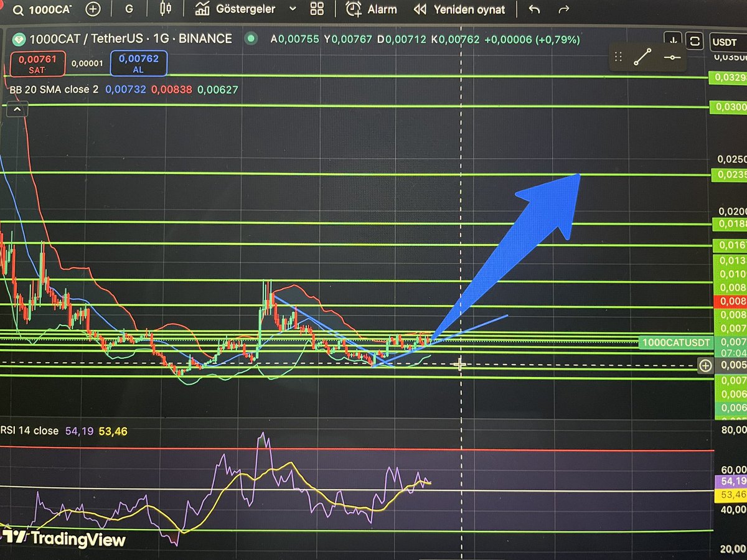This screenshot has height=560, width=747.
Task: Click the 0,0329 price label
Action: (x=729, y=78)
